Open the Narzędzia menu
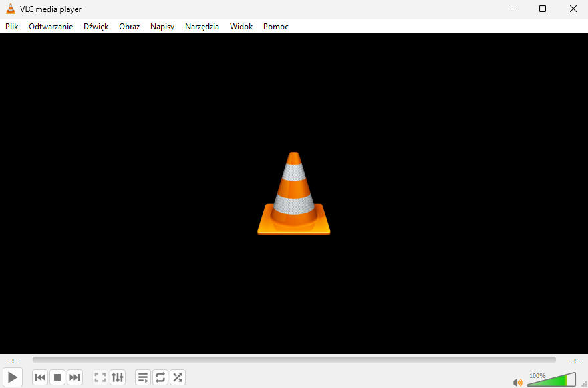 tap(202, 26)
